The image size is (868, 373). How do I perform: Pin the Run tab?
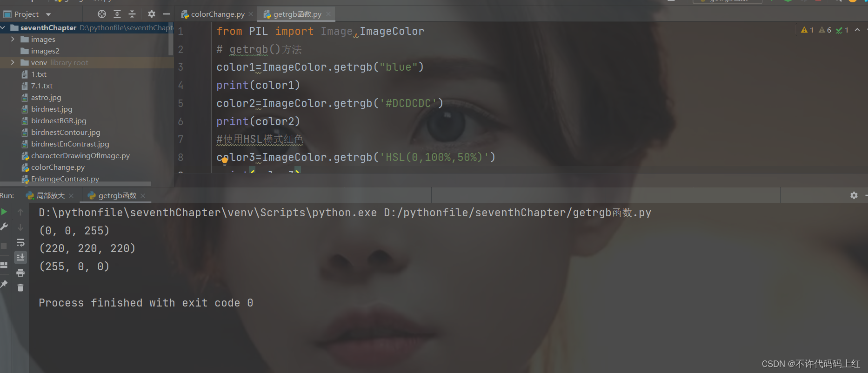[x=4, y=284]
